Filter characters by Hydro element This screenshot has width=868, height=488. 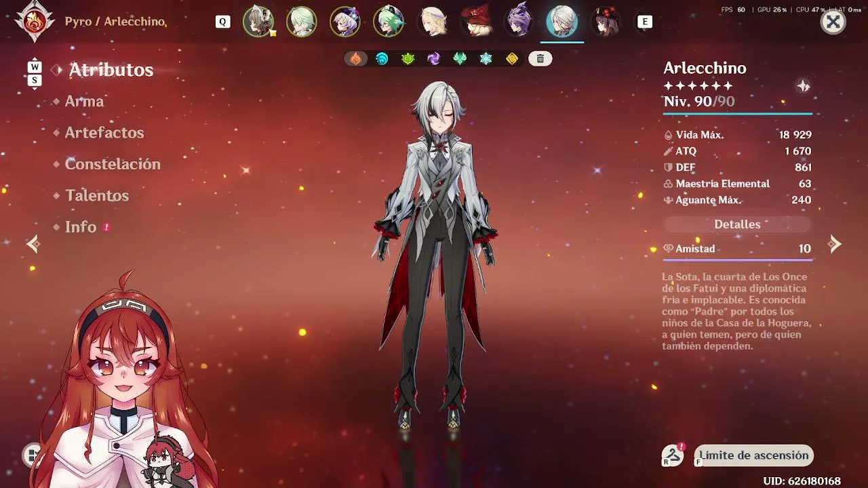point(382,59)
